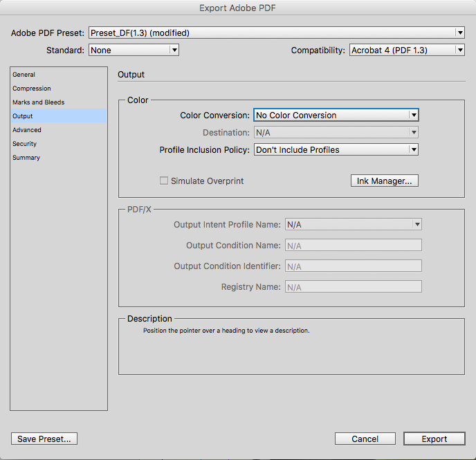Click the Output Condition Name field
476x460 pixels.
353,245
